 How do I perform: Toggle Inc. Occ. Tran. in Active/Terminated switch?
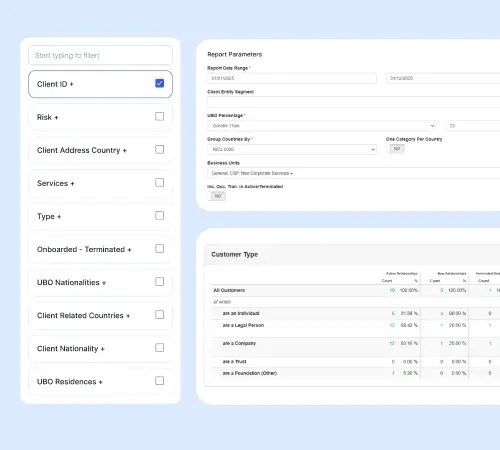click(217, 196)
